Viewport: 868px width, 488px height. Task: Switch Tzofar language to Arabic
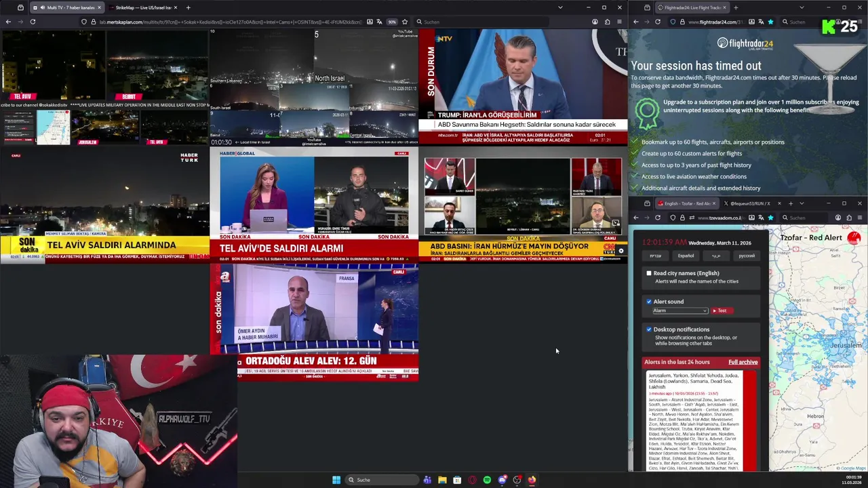coord(716,256)
